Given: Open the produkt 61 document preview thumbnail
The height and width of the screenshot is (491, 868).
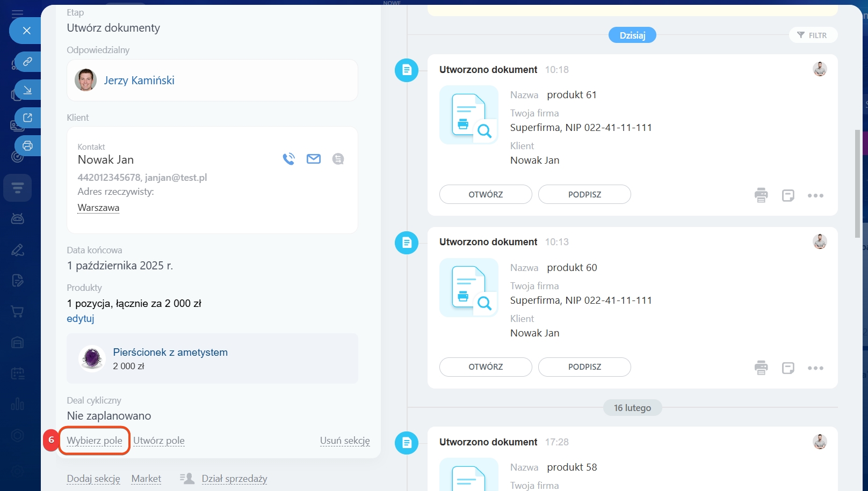Looking at the screenshot, I should click(469, 115).
